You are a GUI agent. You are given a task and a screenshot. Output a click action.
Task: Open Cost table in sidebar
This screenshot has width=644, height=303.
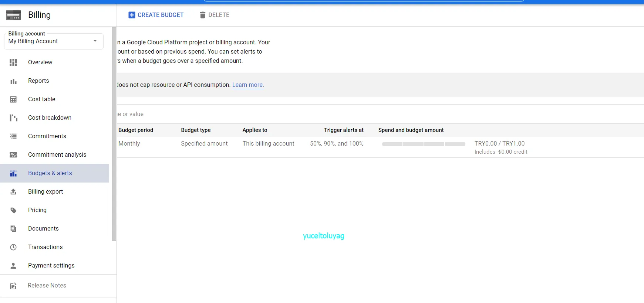click(x=54, y=99)
